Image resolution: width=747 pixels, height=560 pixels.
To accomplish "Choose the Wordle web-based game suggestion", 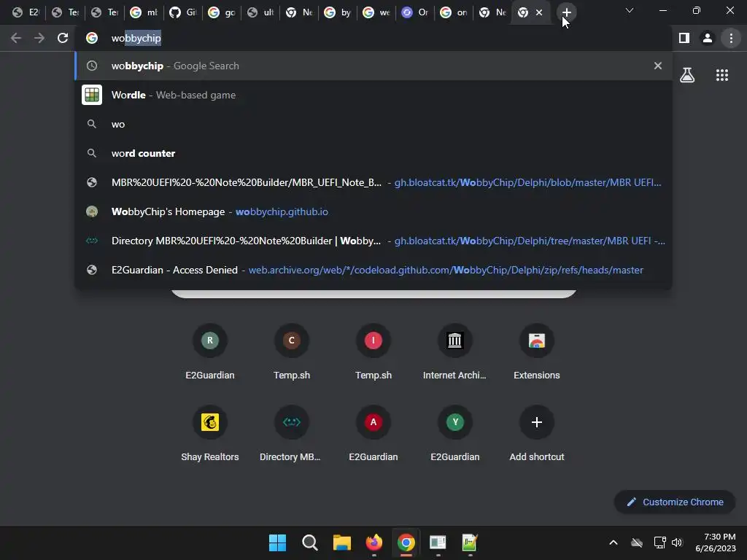I will (x=373, y=95).
